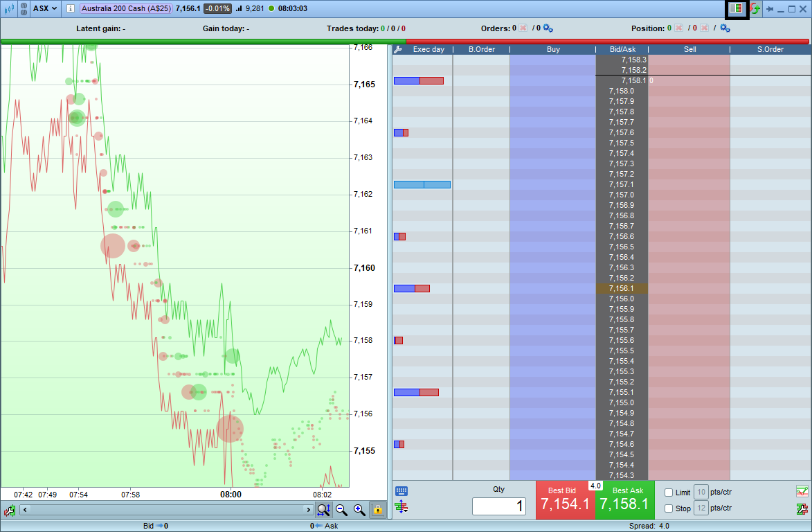Open the wrench settings in order book header
The height and width of the screenshot is (532, 812).
point(398,49)
